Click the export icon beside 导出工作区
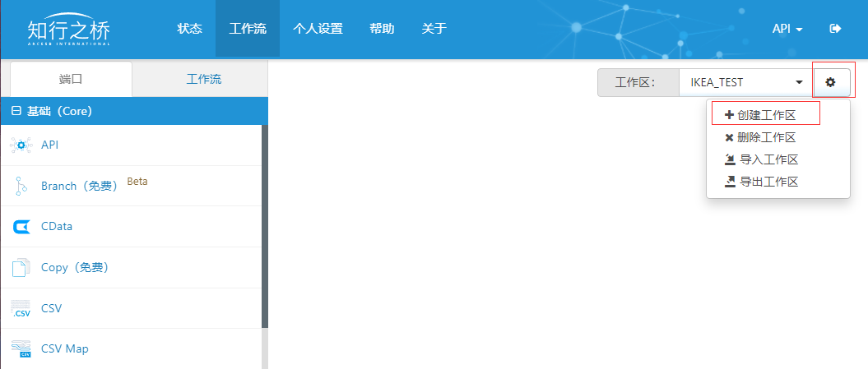This screenshot has height=369, width=868. 730,182
